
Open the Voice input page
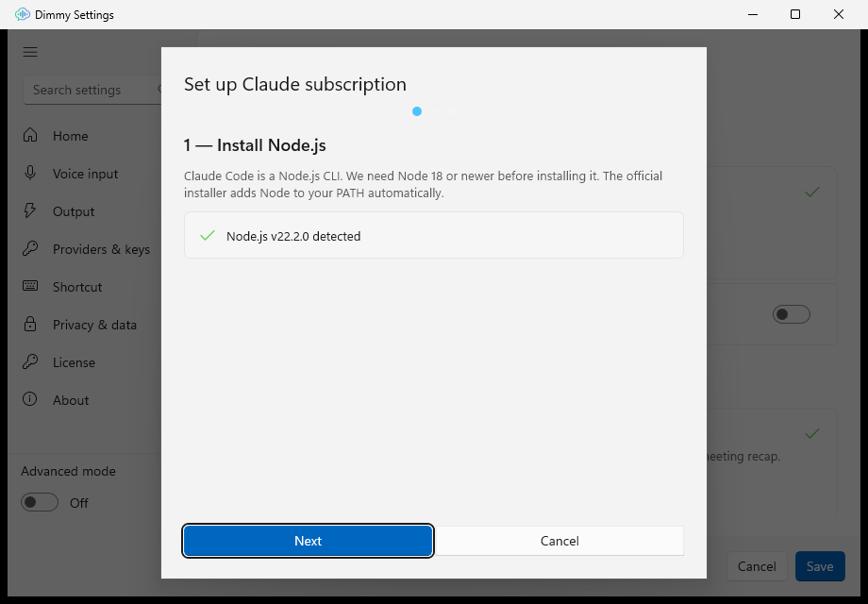point(85,174)
